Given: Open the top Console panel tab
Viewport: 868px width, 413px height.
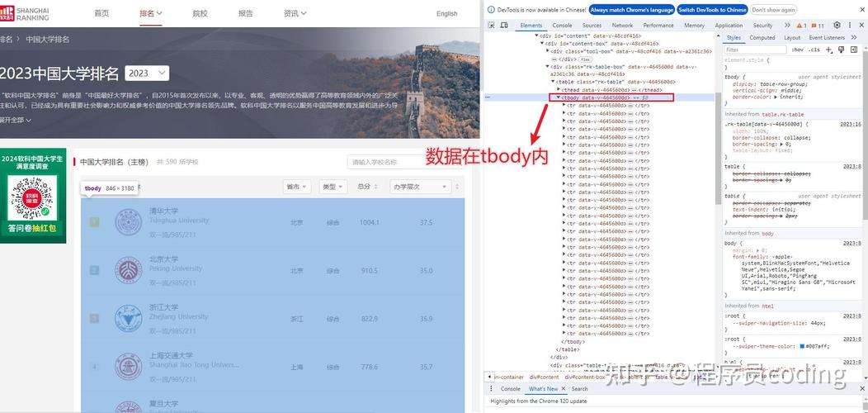Looking at the screenshot, I should 562,26.
